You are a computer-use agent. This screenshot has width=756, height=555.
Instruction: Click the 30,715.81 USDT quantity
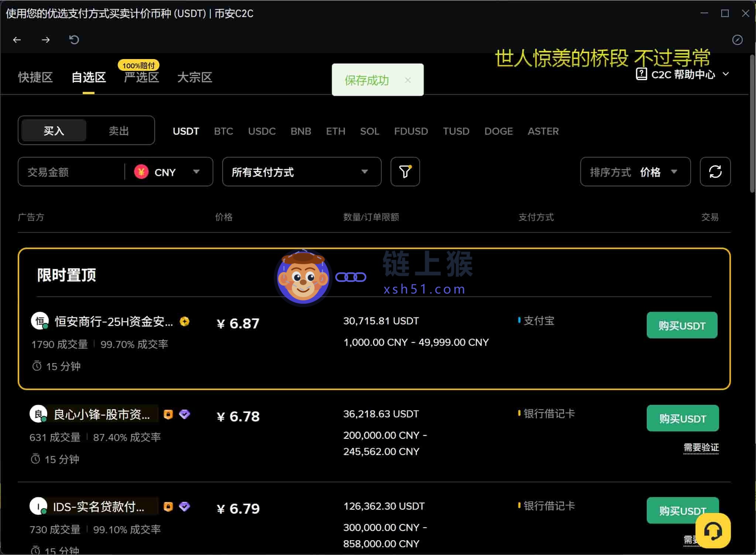pyautogui.click(x=381, y=321)
